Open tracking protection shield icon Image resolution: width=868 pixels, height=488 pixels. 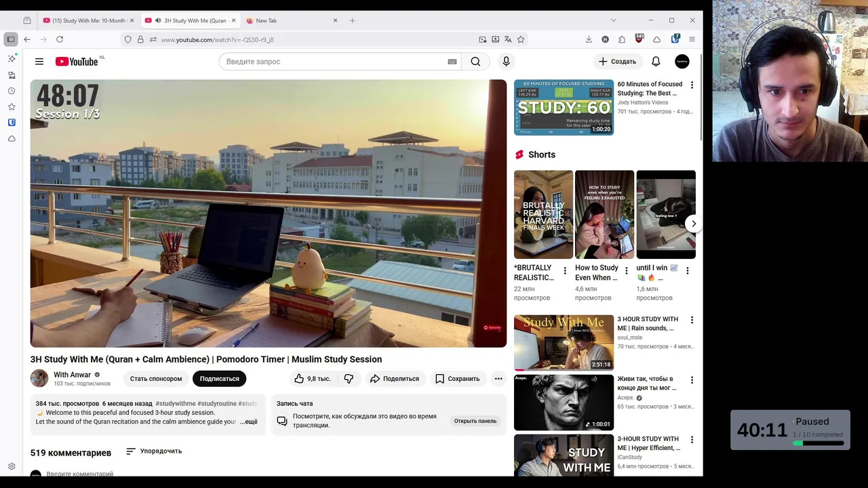(x=127, y=39)
